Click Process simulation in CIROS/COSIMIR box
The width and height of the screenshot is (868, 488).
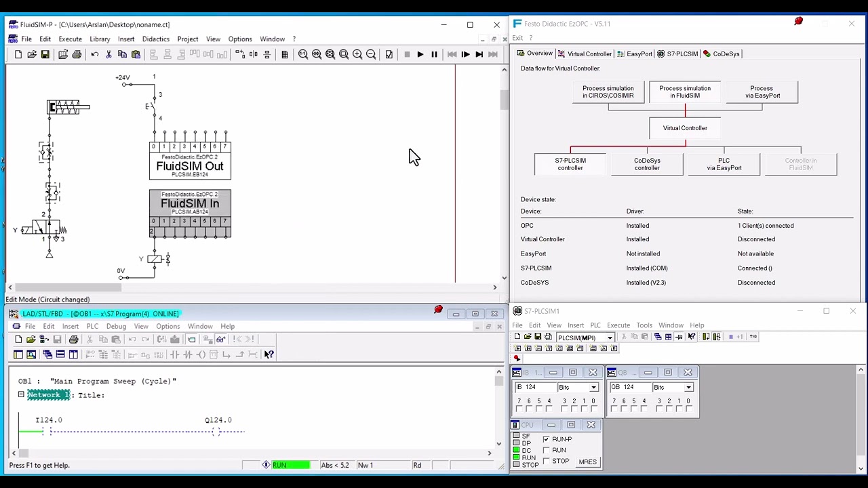point(608,91)
